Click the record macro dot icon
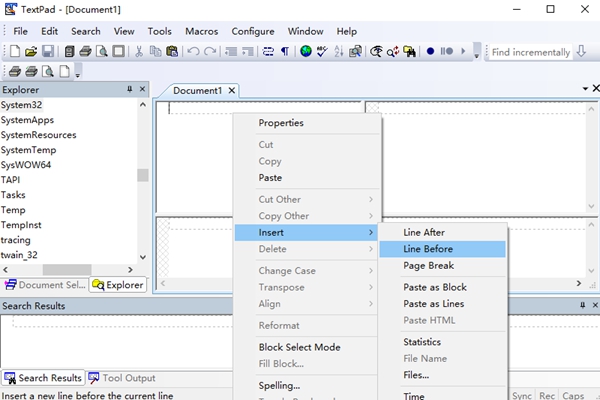This screenshot has width=600, height=400. pyautogui.click(x=430, y=51)
